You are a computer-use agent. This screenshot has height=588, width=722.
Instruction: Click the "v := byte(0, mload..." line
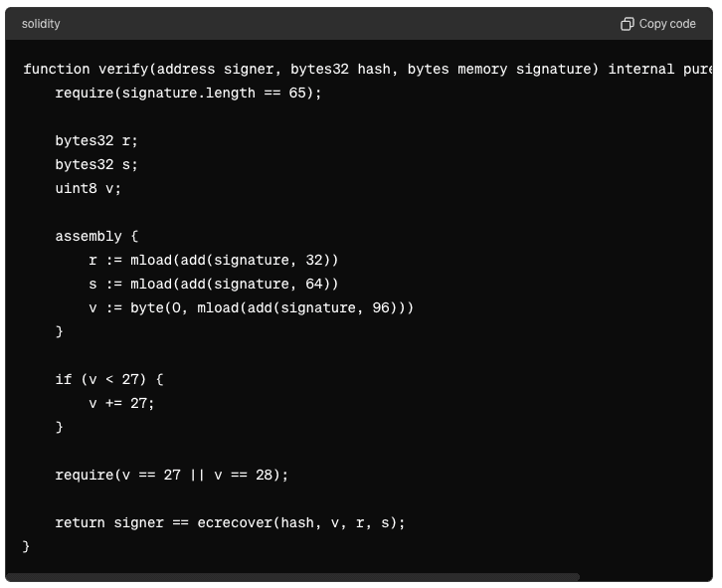[251, 308]
